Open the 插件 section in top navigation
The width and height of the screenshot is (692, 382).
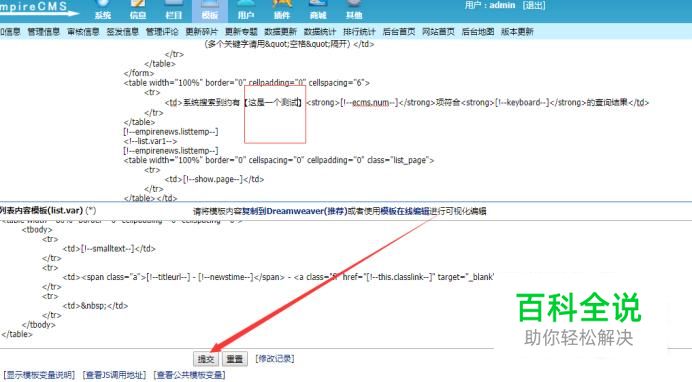click(x=282, y=11)
